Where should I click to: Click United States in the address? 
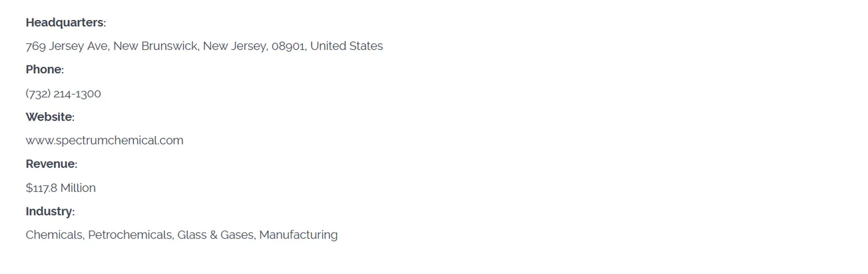(x=346, y=47)
